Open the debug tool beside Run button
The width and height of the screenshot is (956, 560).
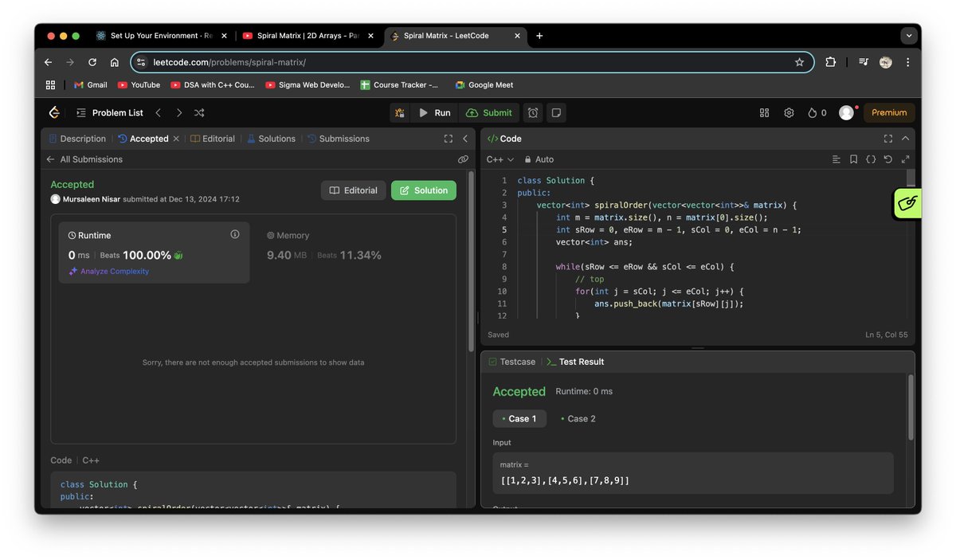[x=399, y=112]
